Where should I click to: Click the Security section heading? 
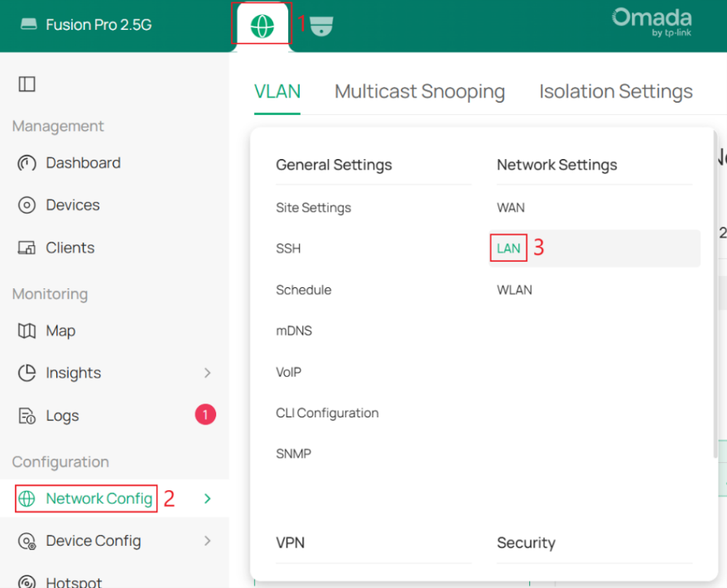527,542
